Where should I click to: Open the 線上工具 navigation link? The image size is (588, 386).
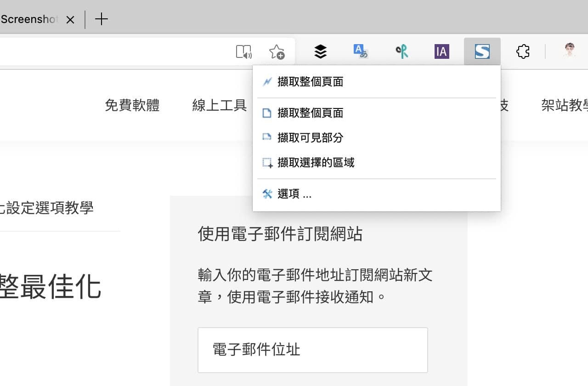(219, 105)
